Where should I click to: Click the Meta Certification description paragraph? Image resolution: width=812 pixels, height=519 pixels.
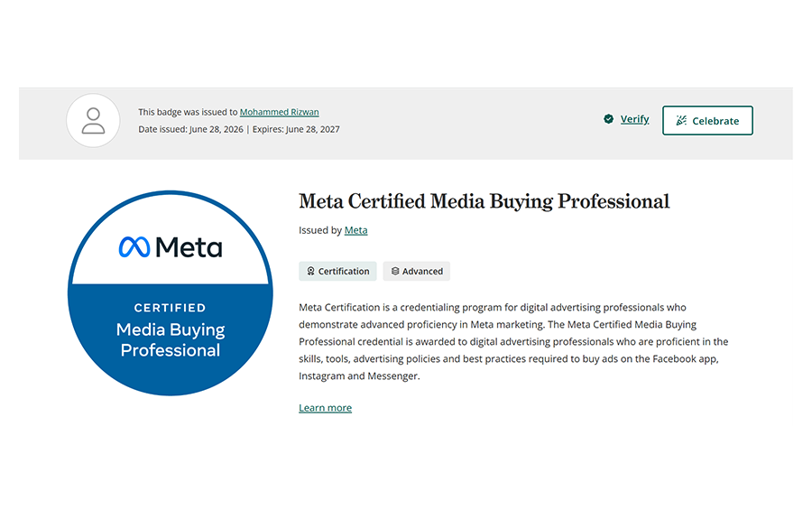[x=513, y=342]
